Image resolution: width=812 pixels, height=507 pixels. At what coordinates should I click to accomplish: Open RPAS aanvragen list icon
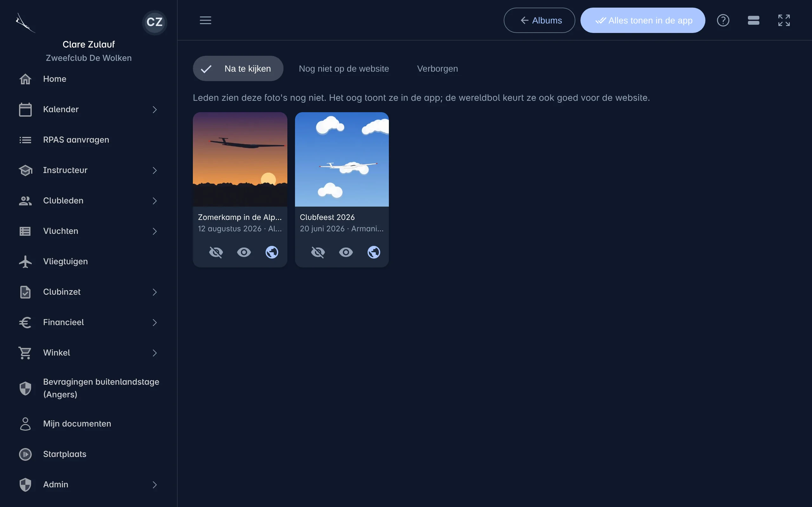[25, 140]
